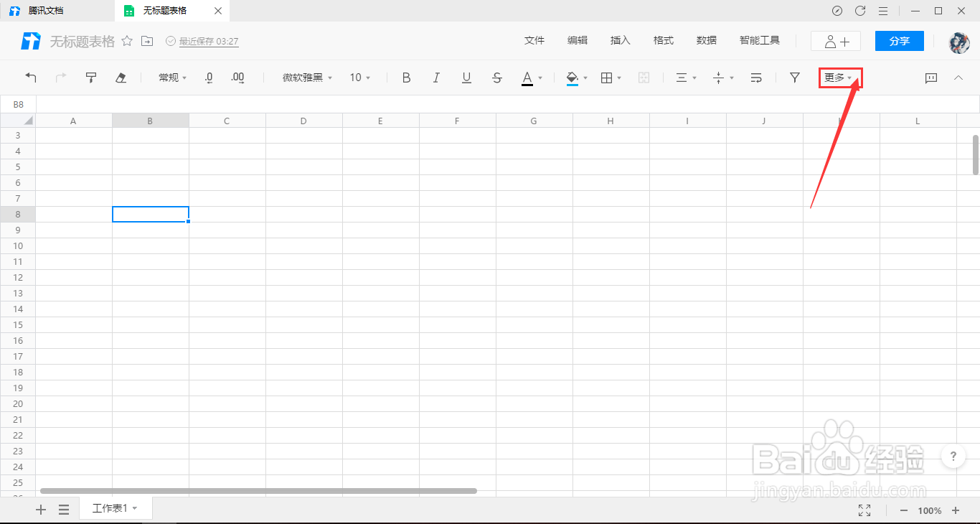Collapse the toolbar with chevron
Screen dimensions: 980x524
[958, 78]
